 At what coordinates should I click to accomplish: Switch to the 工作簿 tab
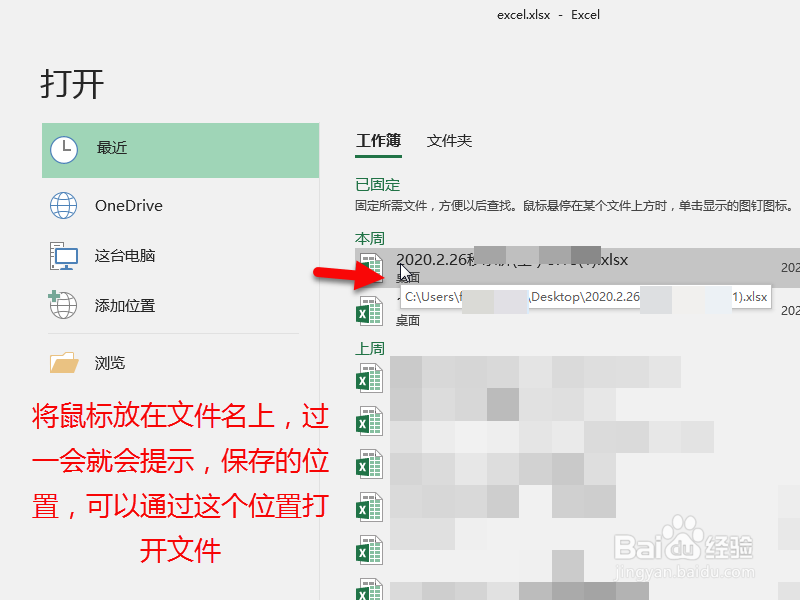[x=378, y=141]
